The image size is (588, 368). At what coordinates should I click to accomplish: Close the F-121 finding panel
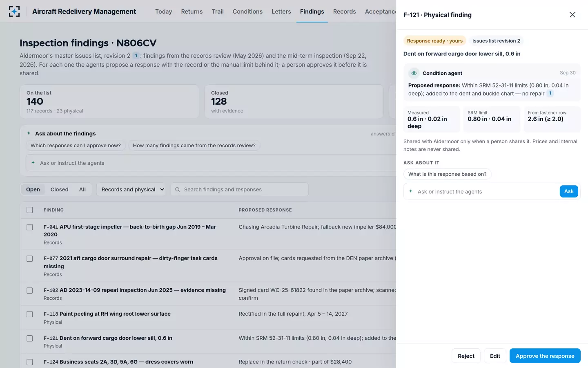coord(572,15)
